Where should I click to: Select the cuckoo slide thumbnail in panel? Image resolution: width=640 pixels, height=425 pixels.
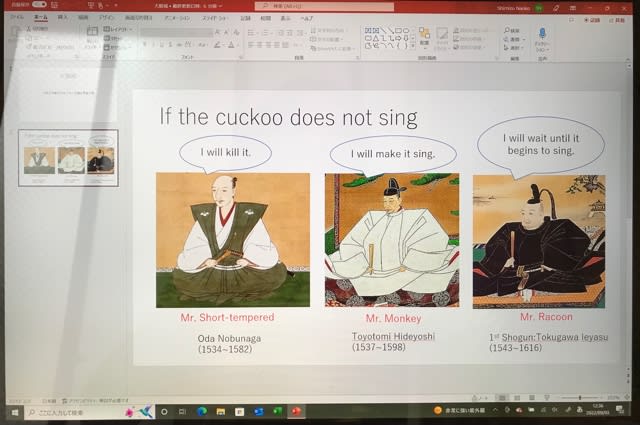click(69, 158)
